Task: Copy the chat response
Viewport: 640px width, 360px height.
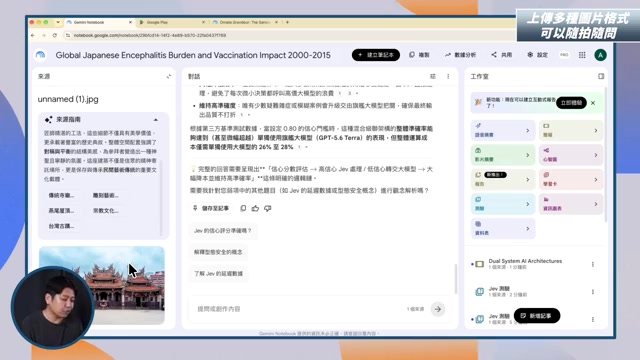Action: [243, 208]
